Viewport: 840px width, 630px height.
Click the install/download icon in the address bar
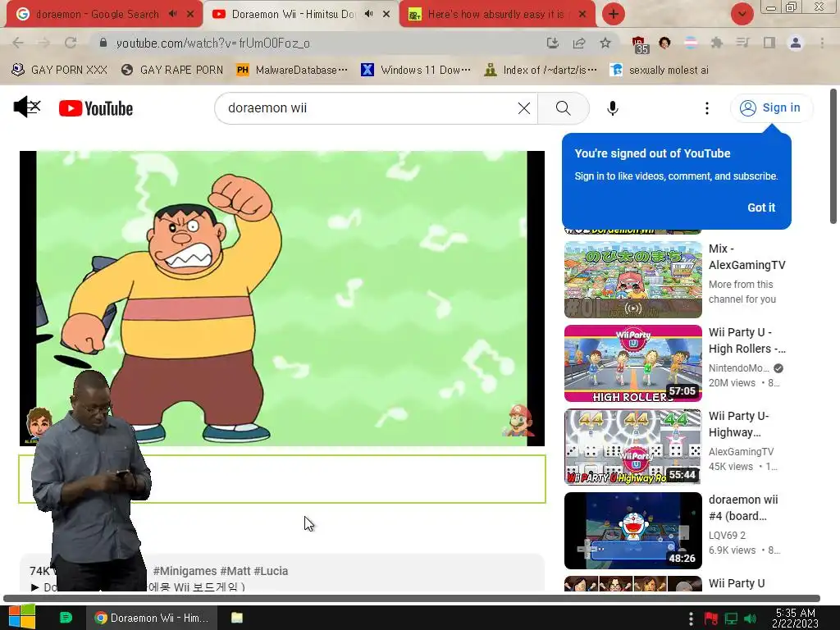coord(553,43)
